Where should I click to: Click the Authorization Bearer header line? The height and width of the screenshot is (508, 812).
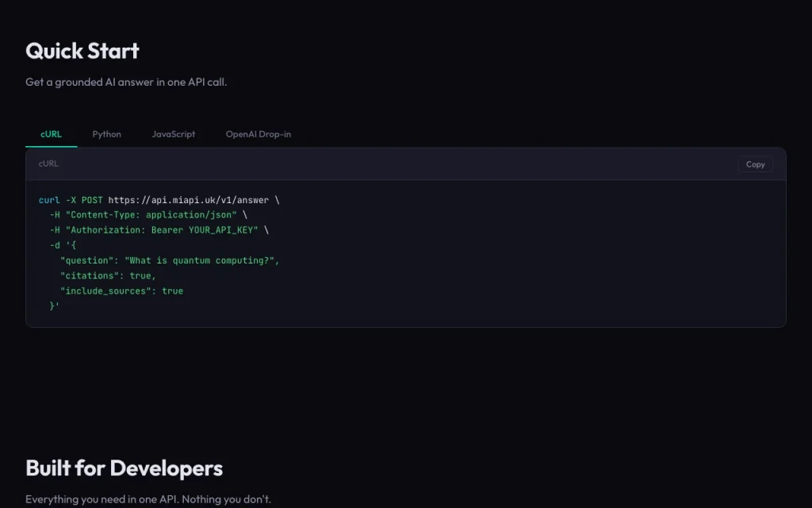[159, 230]
